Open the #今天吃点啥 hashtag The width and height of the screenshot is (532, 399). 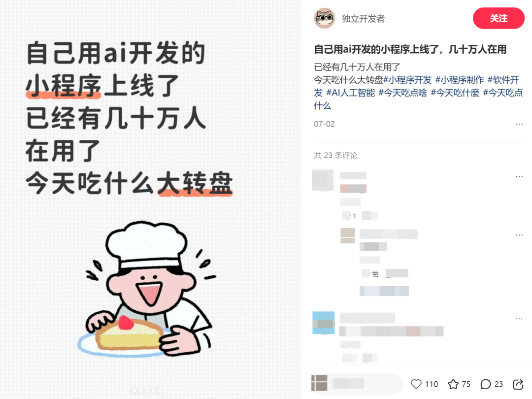403,93
